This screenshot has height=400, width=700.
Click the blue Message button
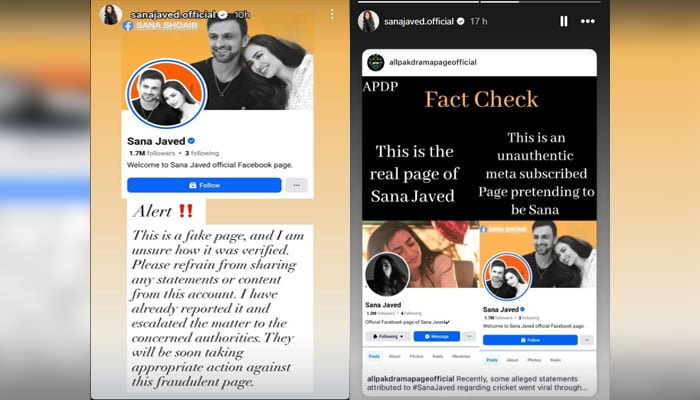[437, 337]
